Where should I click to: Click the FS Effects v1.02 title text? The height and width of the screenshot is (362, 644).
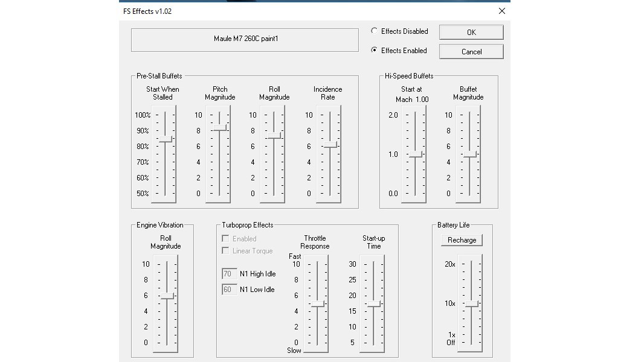tap(147, 11)
